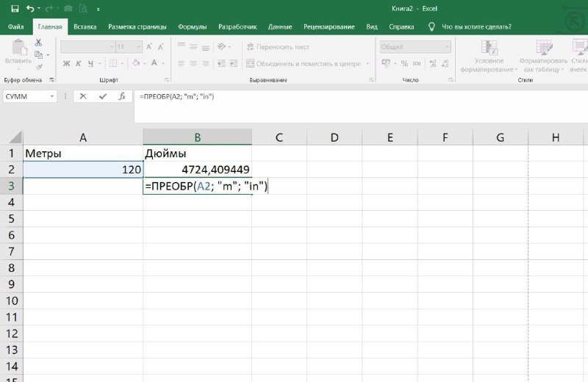Viewport: 588px width, 382px height.
Task: Open the accounting number format icon
Action: click(x=386, y=63)
